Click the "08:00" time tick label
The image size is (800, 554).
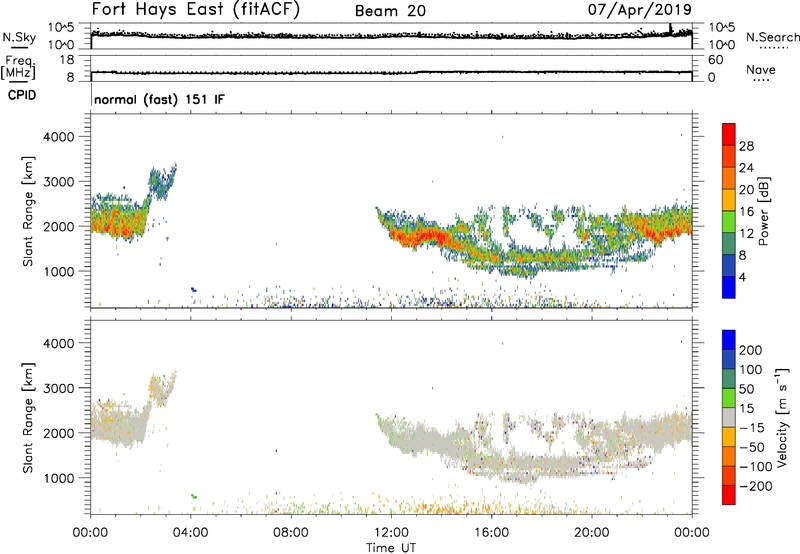pyautogui.click(x=291, y=533)
